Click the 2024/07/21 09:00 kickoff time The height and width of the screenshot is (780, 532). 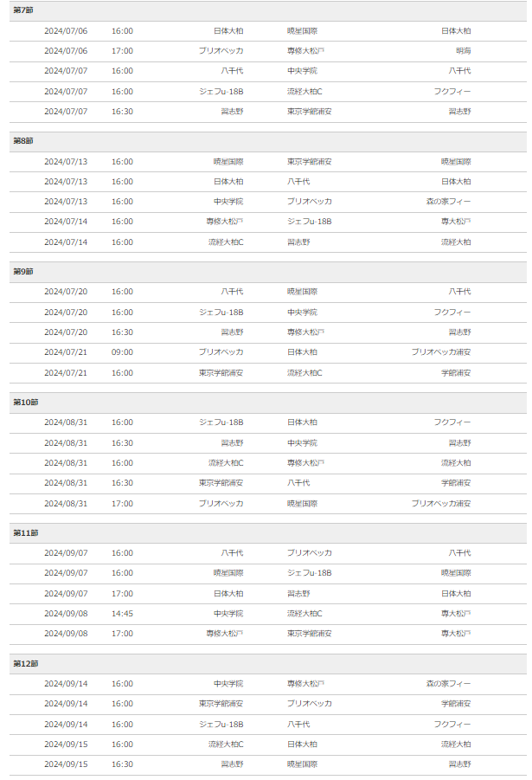coord(122,352)
